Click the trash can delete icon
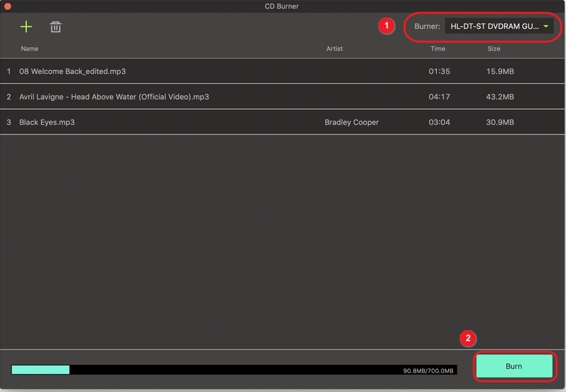 [56, 27]
